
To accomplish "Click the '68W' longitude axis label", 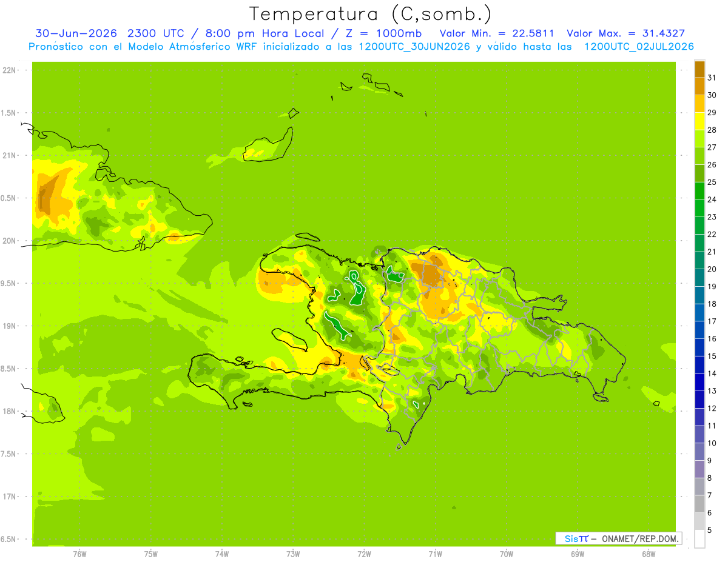I will click(x=649, y=554).
